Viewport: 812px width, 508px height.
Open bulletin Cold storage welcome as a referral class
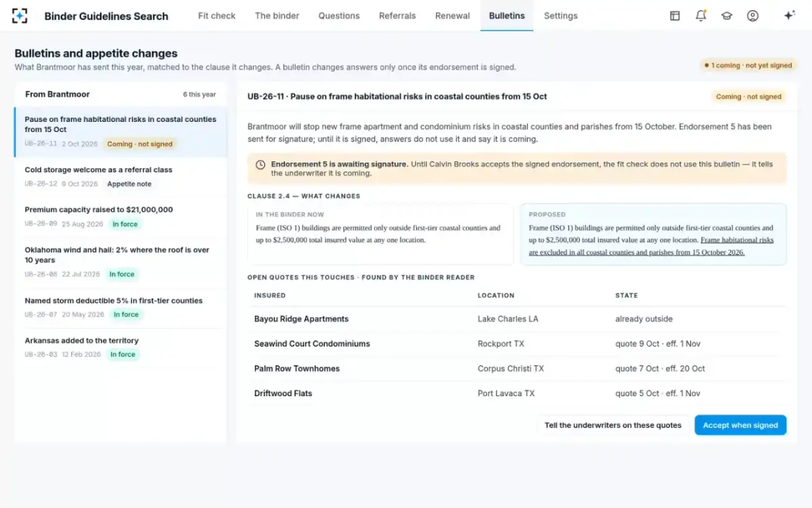[x=120, y=177]
